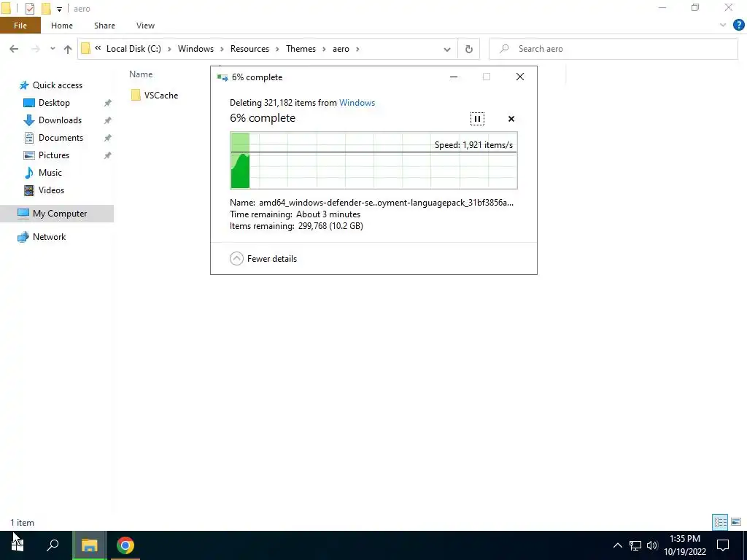Open Downloads in the navigation pane
This screenshot has width=747, height=560.
(x=60, y=120)
